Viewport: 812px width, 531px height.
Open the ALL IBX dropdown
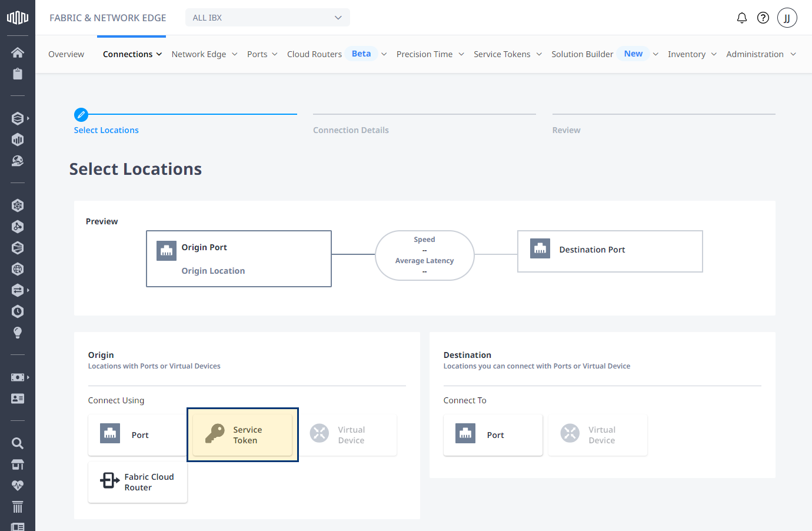pos(268,18)
